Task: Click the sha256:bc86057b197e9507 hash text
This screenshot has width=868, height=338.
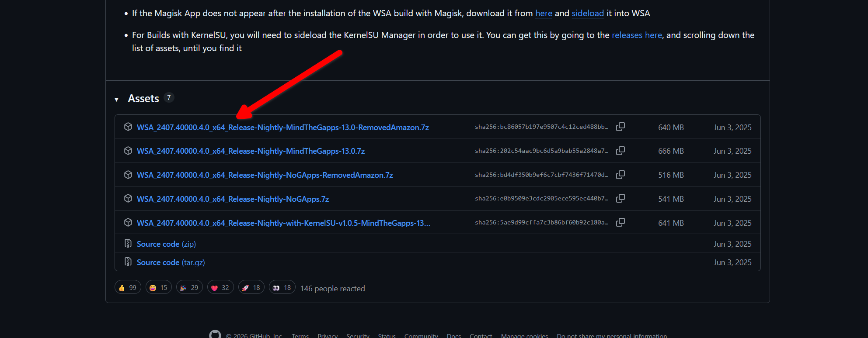Action: point(541,127)
